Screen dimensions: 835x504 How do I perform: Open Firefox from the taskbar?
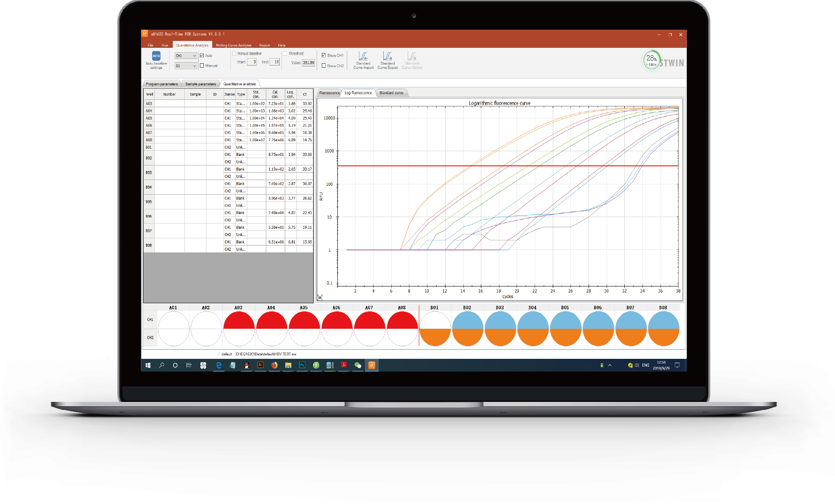[x=274, y=365]
